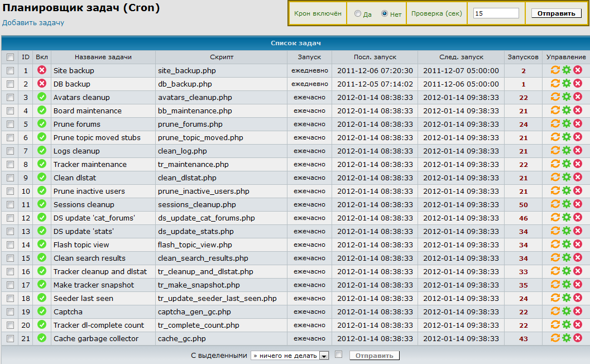
Task: Click the green gear icon for DB backup
Action: (x=566, y=83)
